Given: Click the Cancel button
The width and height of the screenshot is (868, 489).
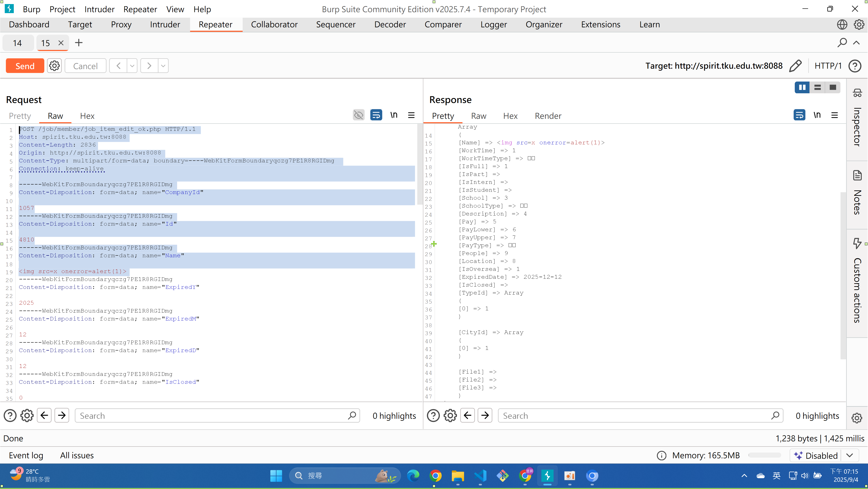Looking at the screenshot, I should click(x=85, y=66).
